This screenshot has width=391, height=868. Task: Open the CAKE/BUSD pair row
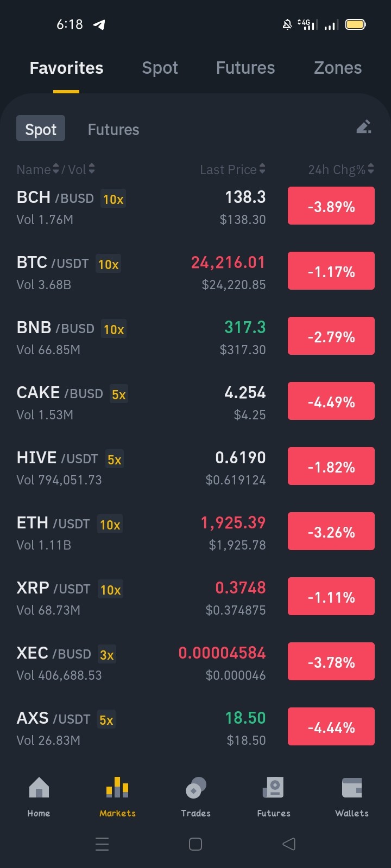click(195, 403)
